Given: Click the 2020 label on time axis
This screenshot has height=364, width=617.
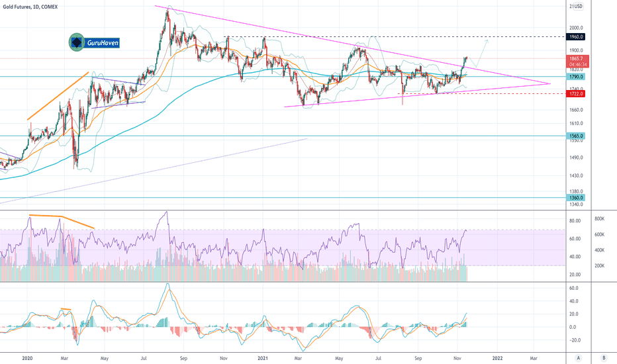Looking at the screenshot, I should 27,358.
